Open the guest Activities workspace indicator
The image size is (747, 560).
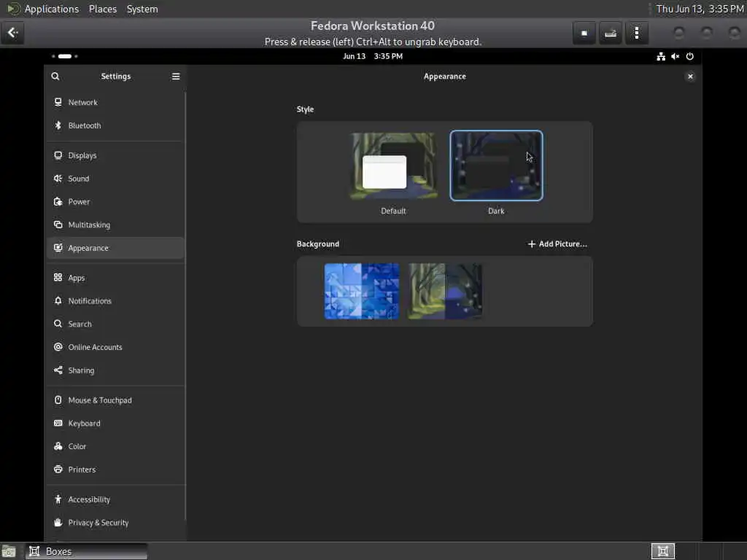[65, 56]
